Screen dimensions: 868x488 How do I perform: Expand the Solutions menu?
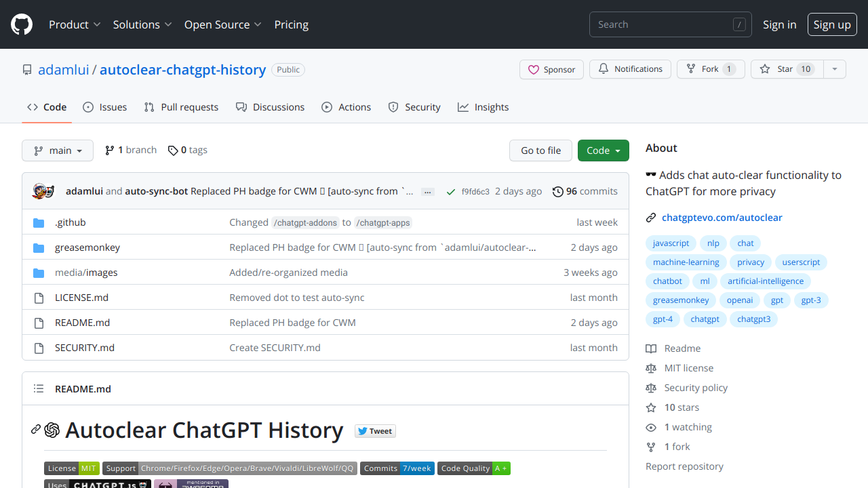coord(142,24)
